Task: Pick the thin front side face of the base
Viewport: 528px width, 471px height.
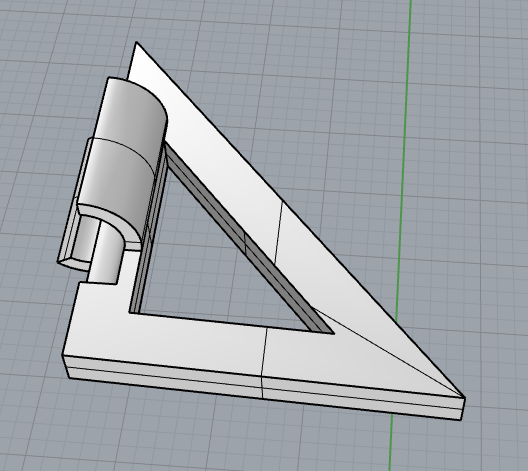Action: tap(263, 387)
